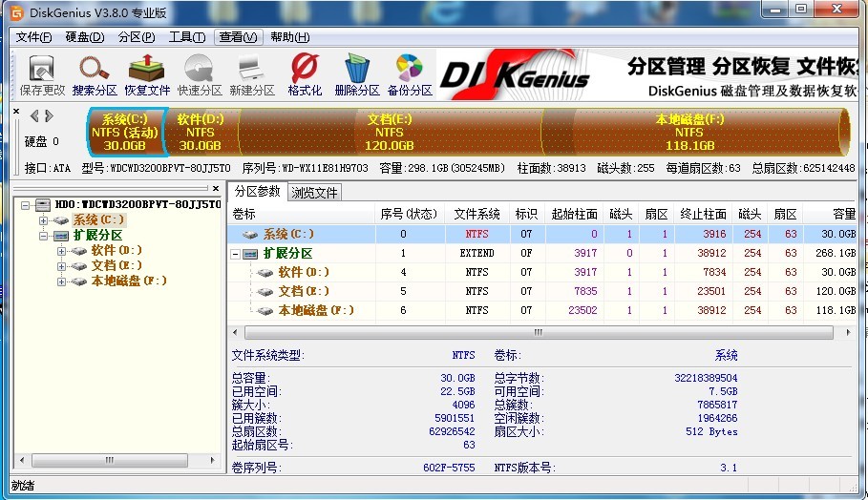Open the 工具(T) menu
Viewport: 868px width, 500px height.
pos(186,37)
